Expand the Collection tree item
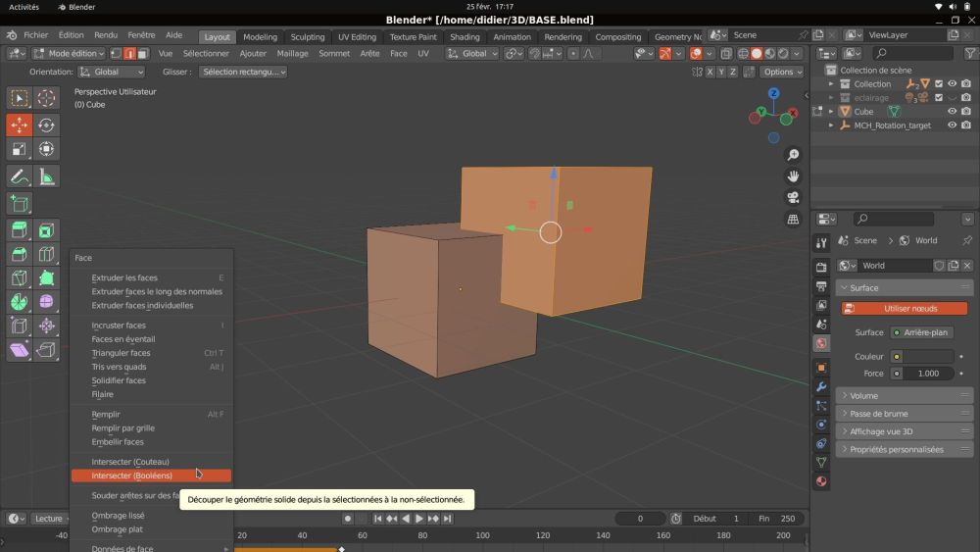Image resolution: width=980 pixels, height=552 pixels. pyautogui.click(x=831, y=83)
